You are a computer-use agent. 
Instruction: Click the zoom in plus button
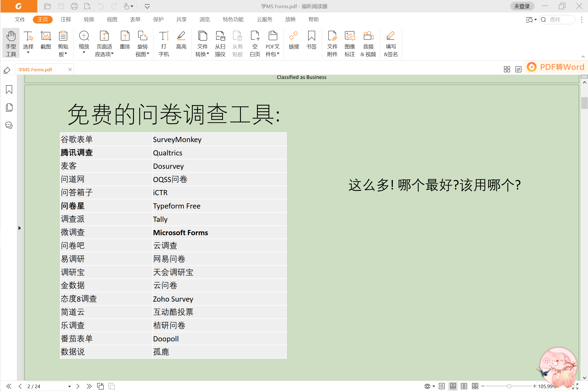point(534,386)
